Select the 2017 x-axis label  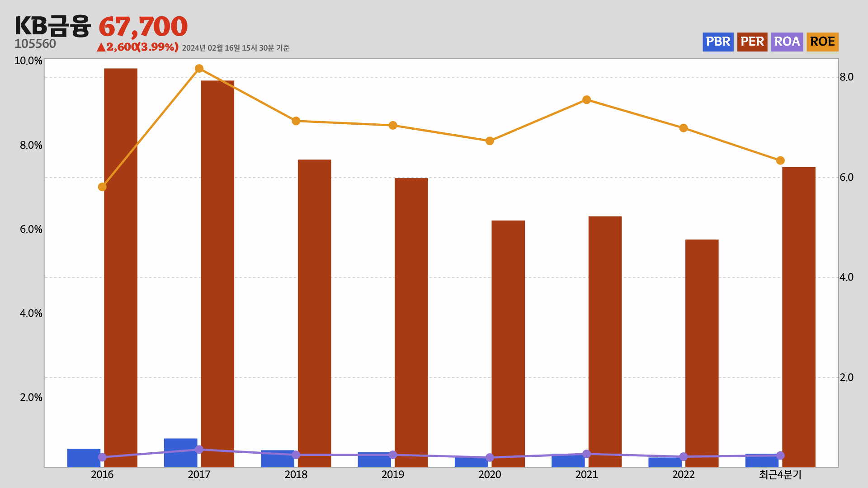coord(199,475)
